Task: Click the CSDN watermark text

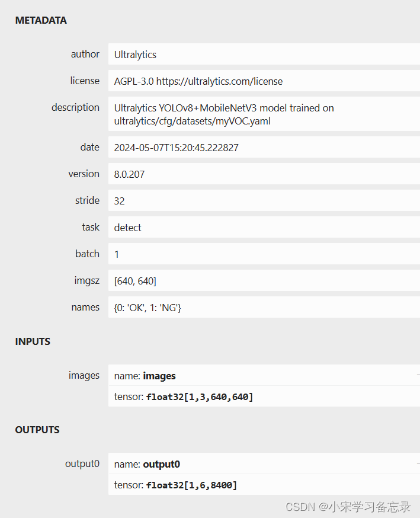Action: coord(348,506)
